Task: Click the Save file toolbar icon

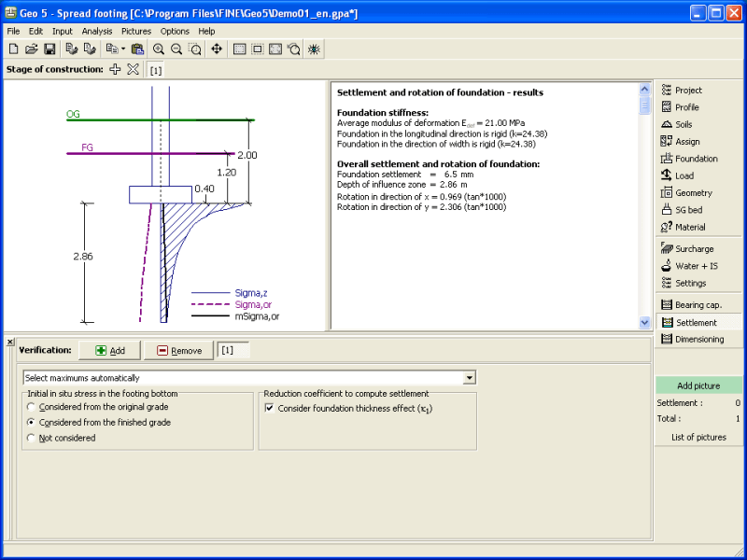Action: [49, 49]
